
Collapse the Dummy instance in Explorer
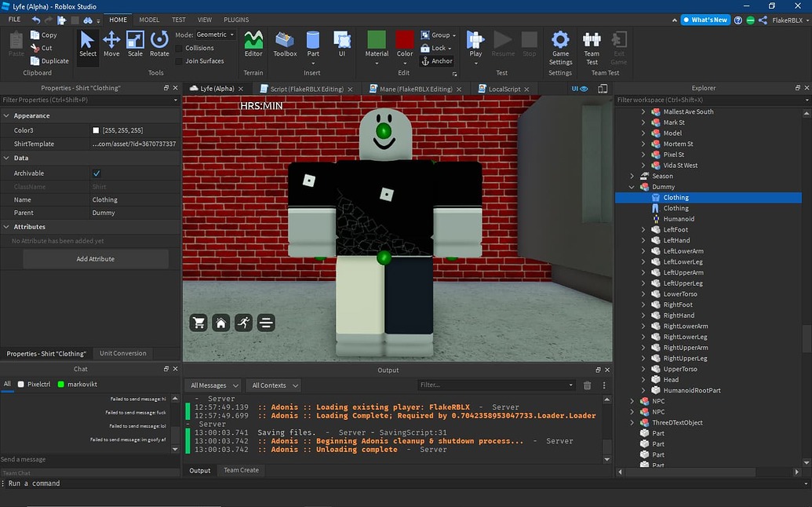632,186
